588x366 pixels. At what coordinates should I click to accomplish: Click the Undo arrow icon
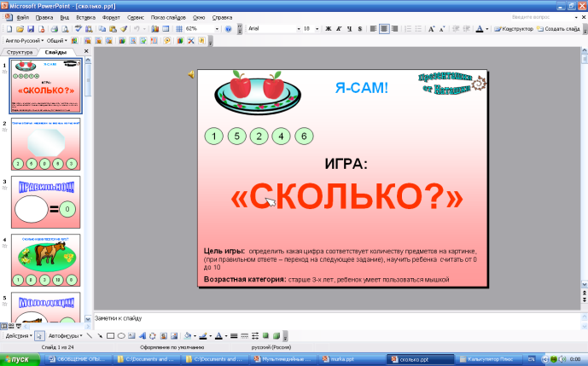tap(137, 28)
